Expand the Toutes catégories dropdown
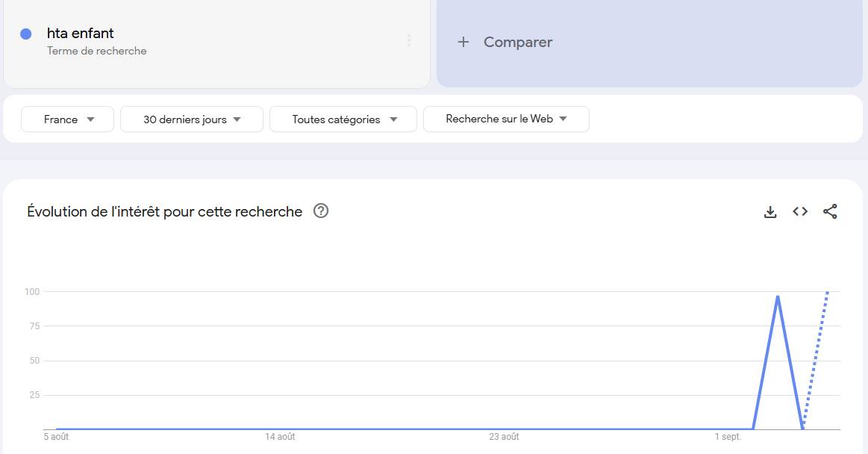The width and height of the screenshot is (868, 454). [343, 119]
